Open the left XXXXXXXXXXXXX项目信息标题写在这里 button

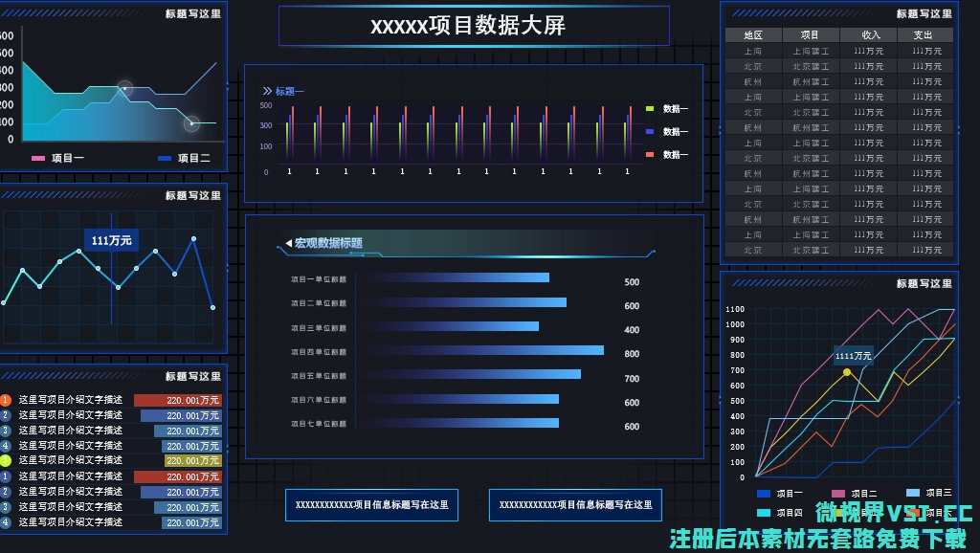[x=371, y=505]
